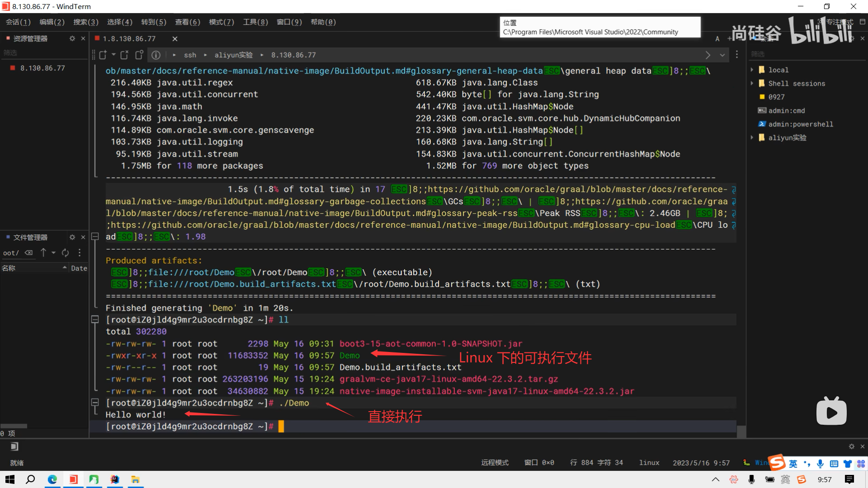Select the 1.8.130.86.77 session tab

point(129,39)
